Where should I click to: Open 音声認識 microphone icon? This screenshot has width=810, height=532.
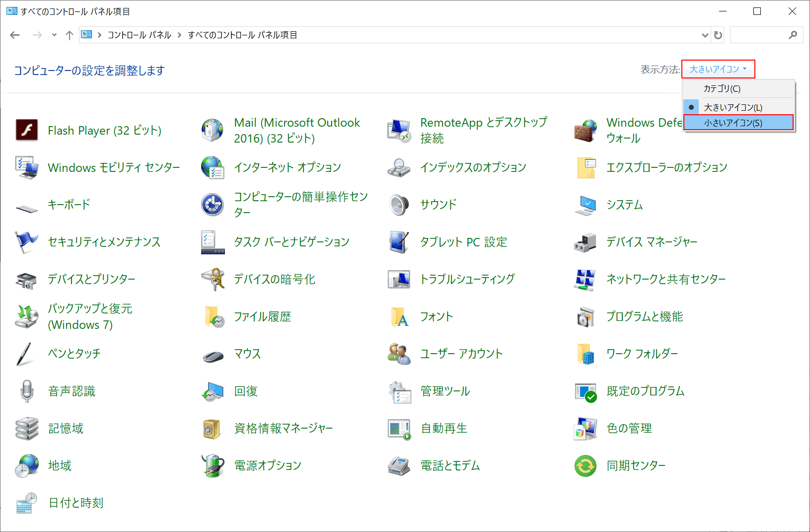pyautogui.click(x=27, y=391)
